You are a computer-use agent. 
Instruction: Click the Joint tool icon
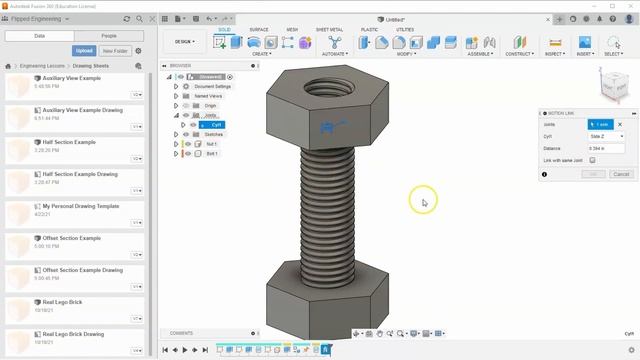pyautogui.click(x=489, y=42)
